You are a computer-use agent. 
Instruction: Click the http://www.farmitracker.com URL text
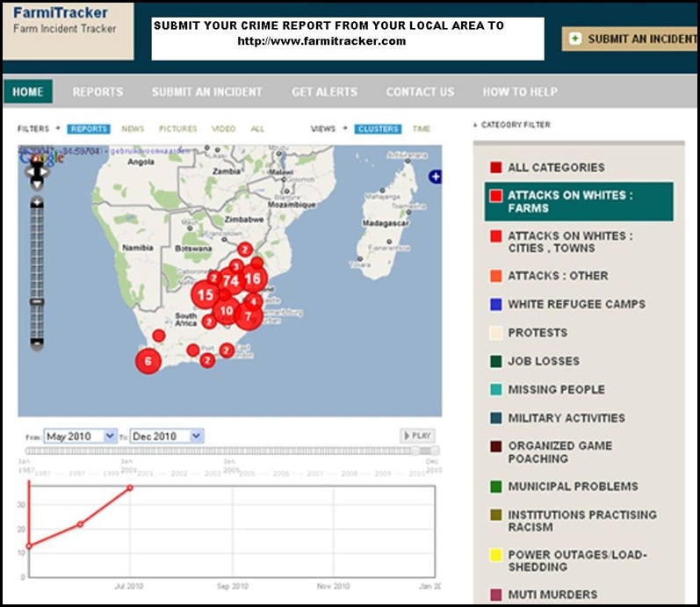click(x=321, y=41)
